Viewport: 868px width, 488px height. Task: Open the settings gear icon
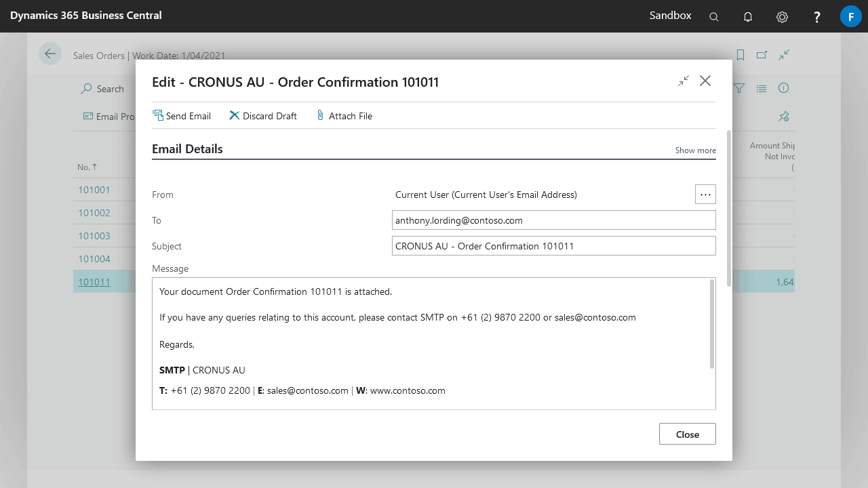point(782,17)
